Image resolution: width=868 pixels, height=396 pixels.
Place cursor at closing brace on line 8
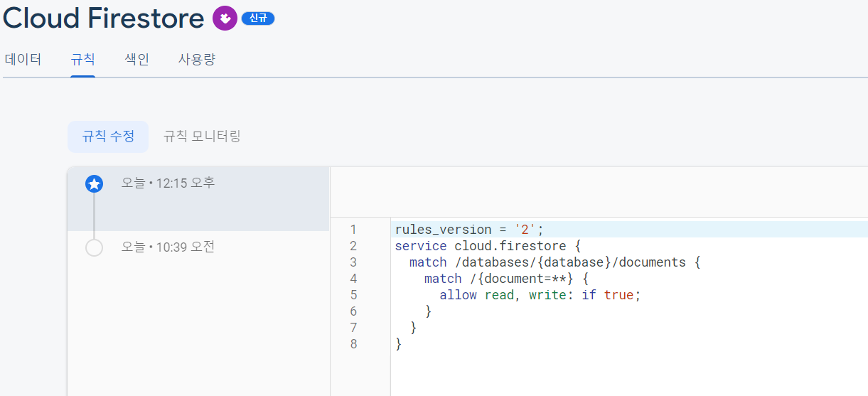pyautogui.click(x=399, y=344)
